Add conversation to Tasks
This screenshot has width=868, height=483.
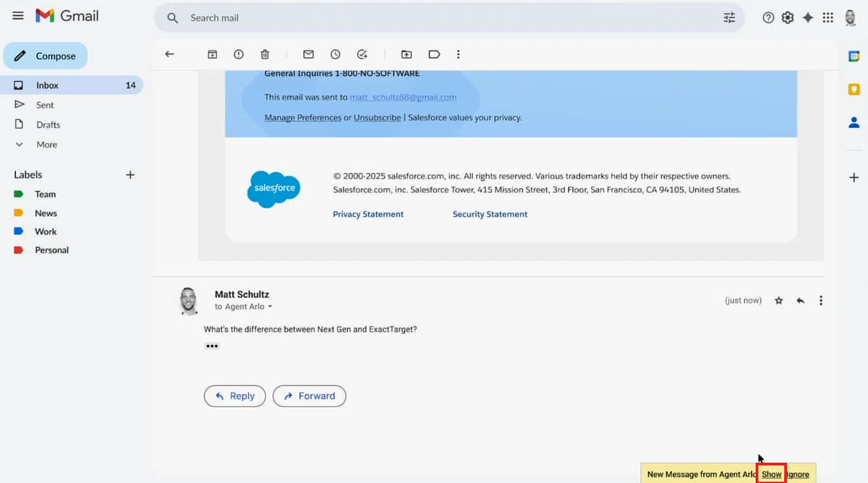click(362, 54)
